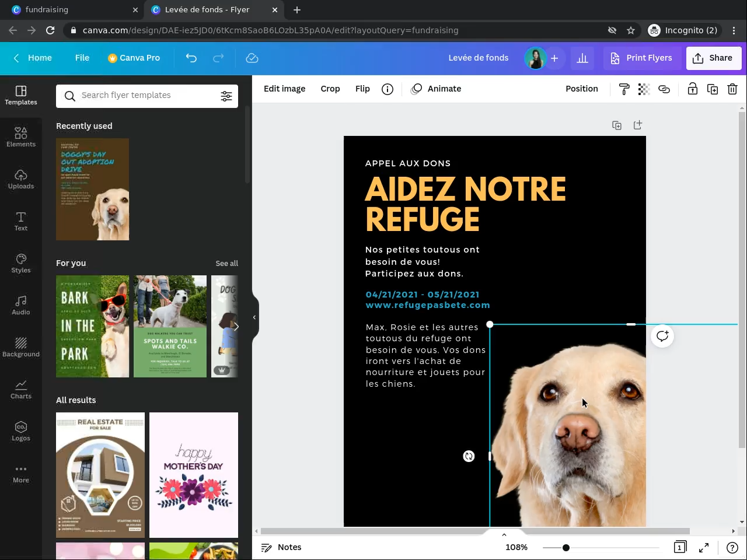The image size is (747, 560).
Task: Open the Charts side panel
Action: click(21, 389)
